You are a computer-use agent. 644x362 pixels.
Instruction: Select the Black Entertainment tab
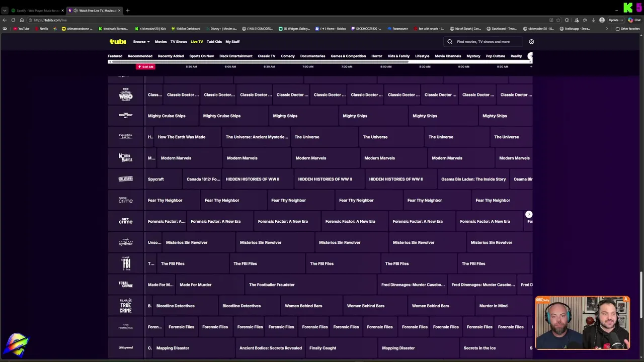click(235, 56)
